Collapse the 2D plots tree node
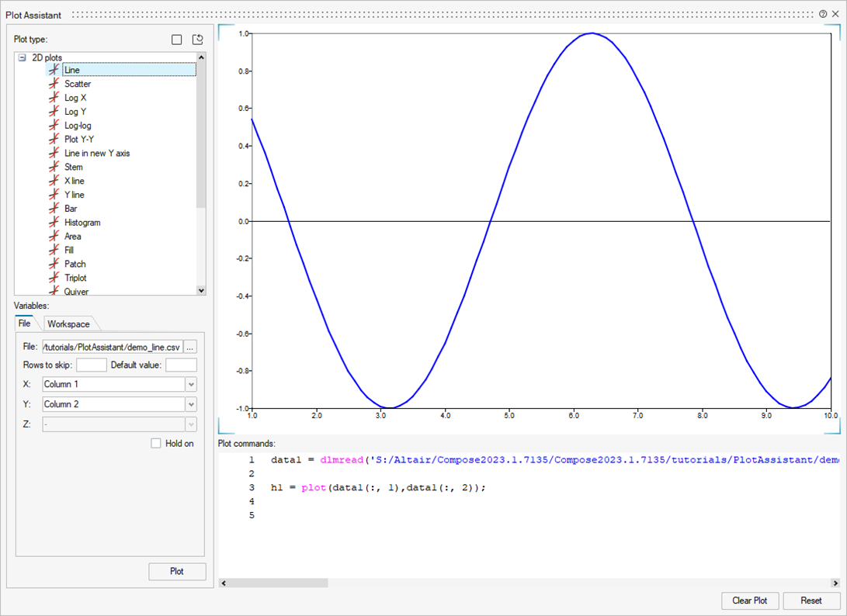Image resolution: width=847 pixels, height=616 pixels. point(23,57)
